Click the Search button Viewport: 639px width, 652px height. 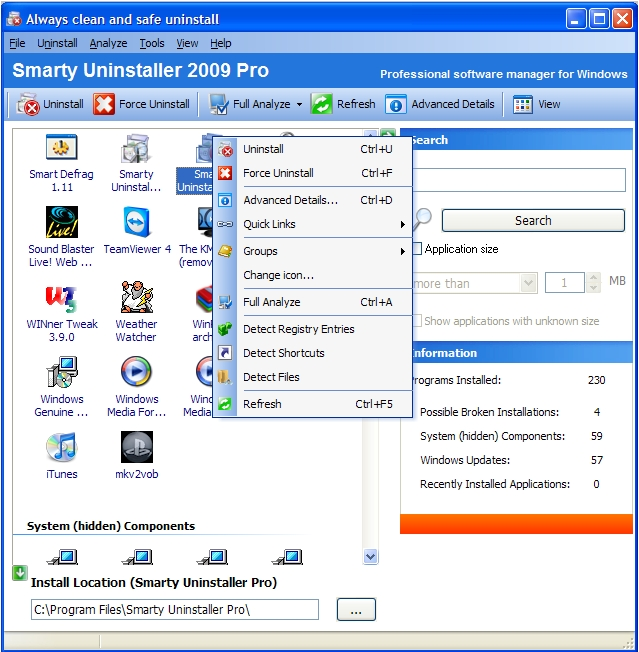(533, 220)
